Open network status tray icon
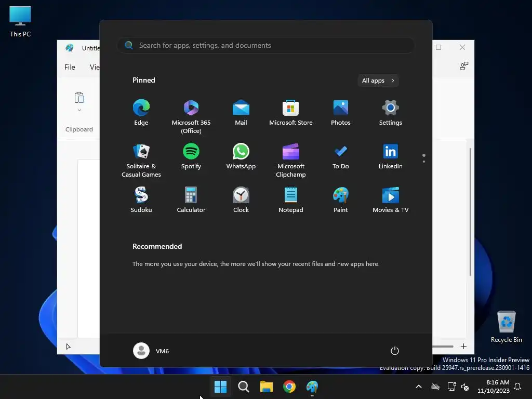Image resolution: width=532 pixels, height=399 pixels. (x=451, y=387)
